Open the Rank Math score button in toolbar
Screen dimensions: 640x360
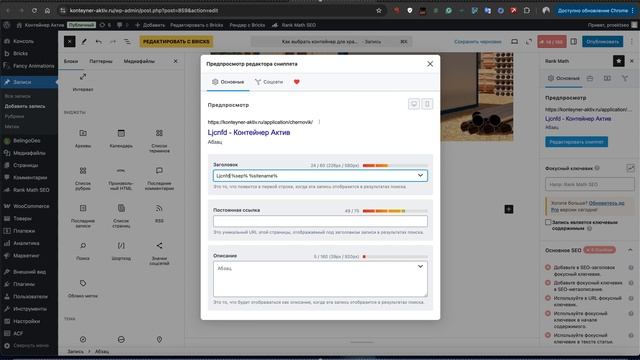click(x=551, y=42)
